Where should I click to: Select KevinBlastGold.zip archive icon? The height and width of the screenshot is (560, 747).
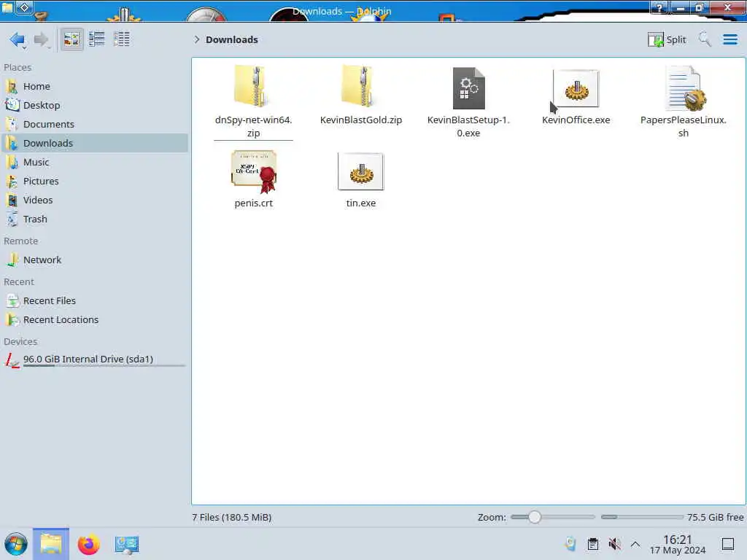[360, 86]
